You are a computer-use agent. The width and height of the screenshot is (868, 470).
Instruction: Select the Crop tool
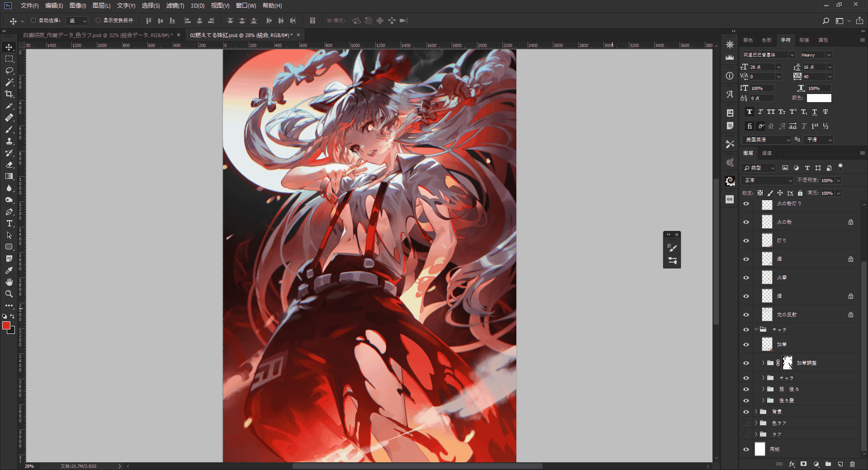[x=9, y=94]
